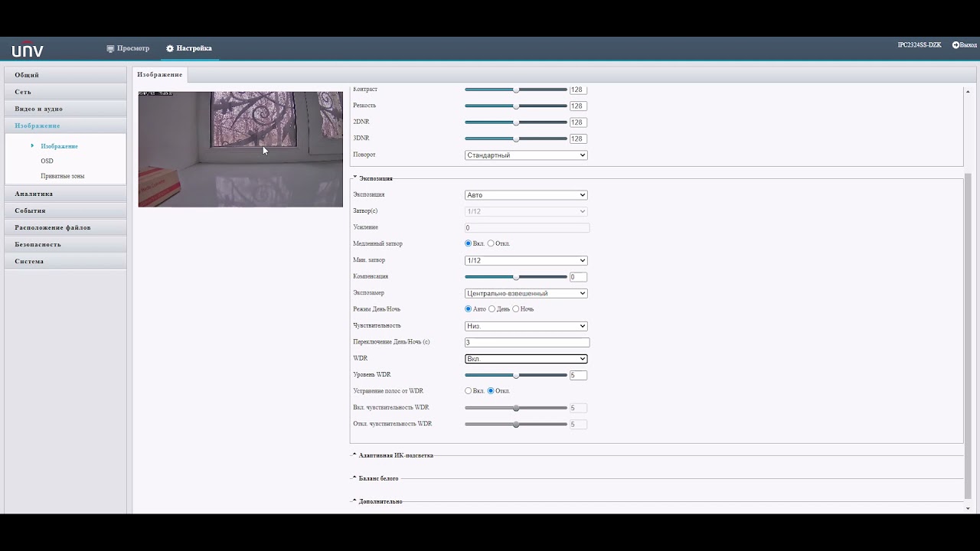Open the Экспозамер dropdown
The height and width of the screenshot is (551, 980).
pos(526,293)
